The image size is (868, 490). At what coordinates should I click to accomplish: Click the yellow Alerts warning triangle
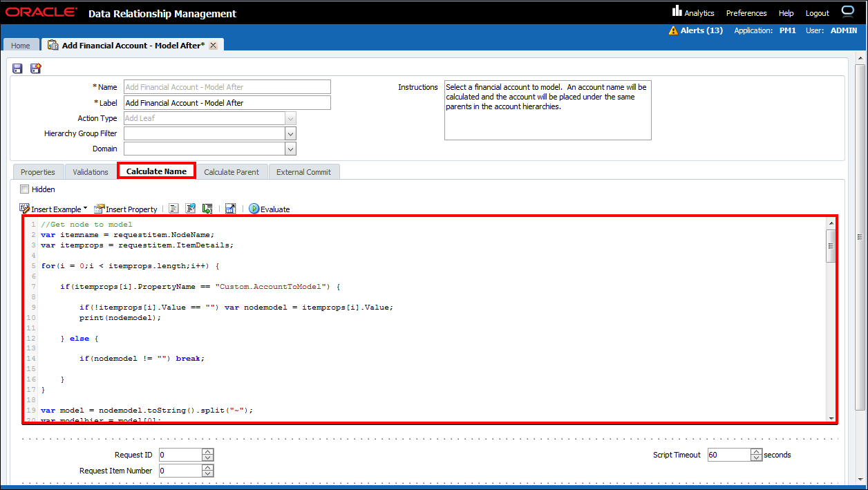coord(673,30)
